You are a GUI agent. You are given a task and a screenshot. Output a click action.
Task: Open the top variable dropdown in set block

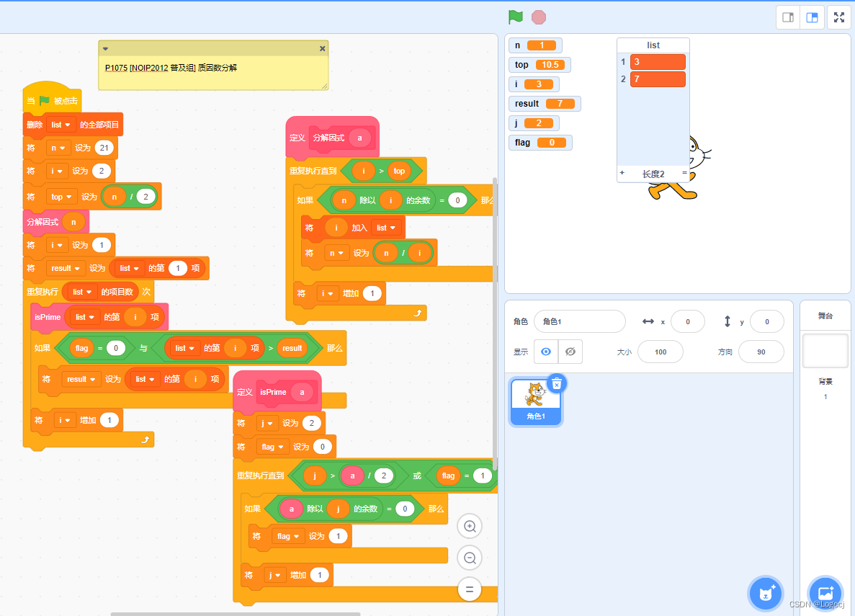[x=61, y=197]
